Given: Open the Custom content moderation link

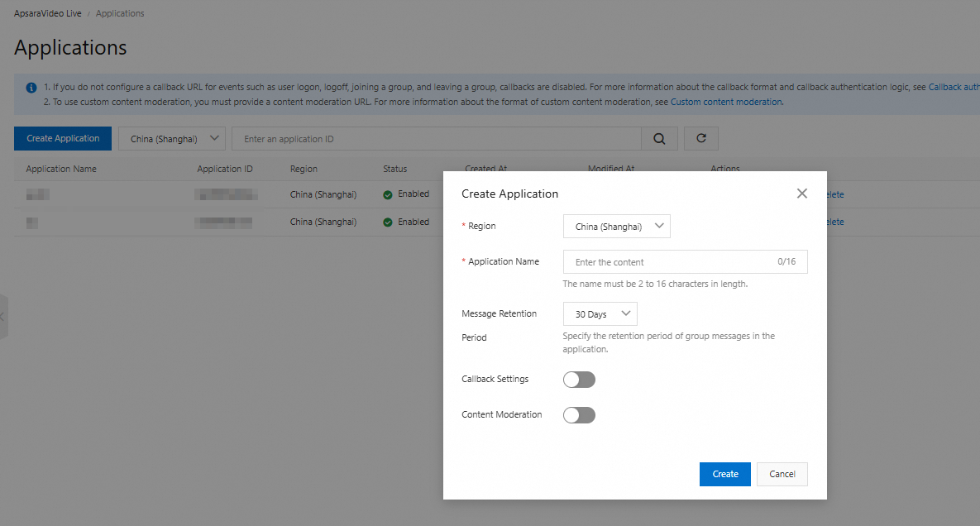Looking at the screenshot, I should click(725, 103).
